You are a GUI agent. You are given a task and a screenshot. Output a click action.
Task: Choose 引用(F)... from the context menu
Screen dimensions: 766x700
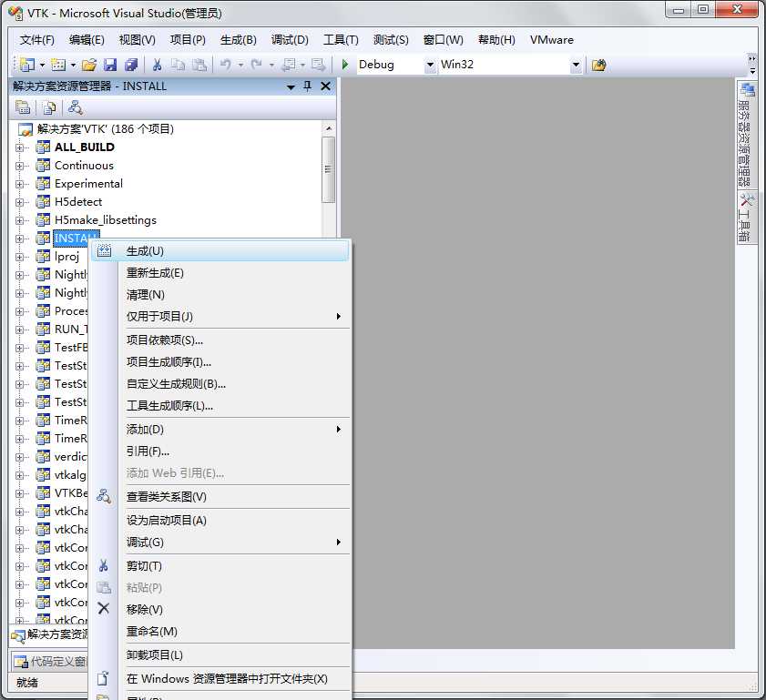(x=220, y=451)
